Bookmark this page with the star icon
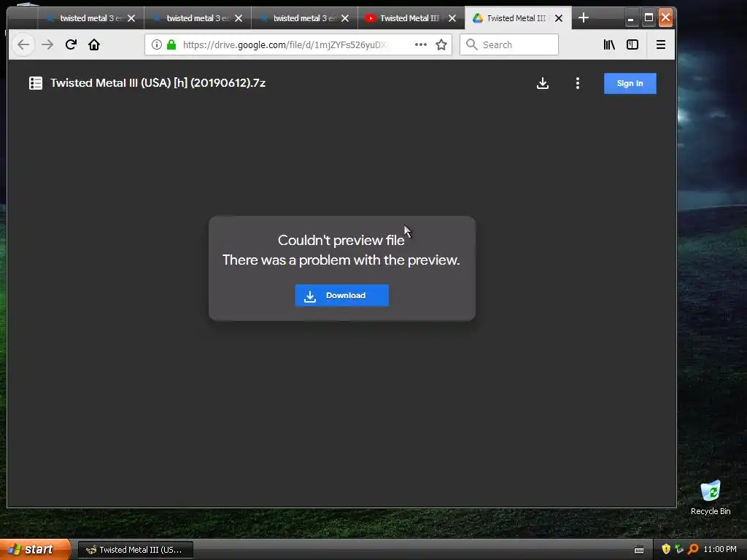The height and width of the screenshot is (560, 747). click(x=441, y=44)
